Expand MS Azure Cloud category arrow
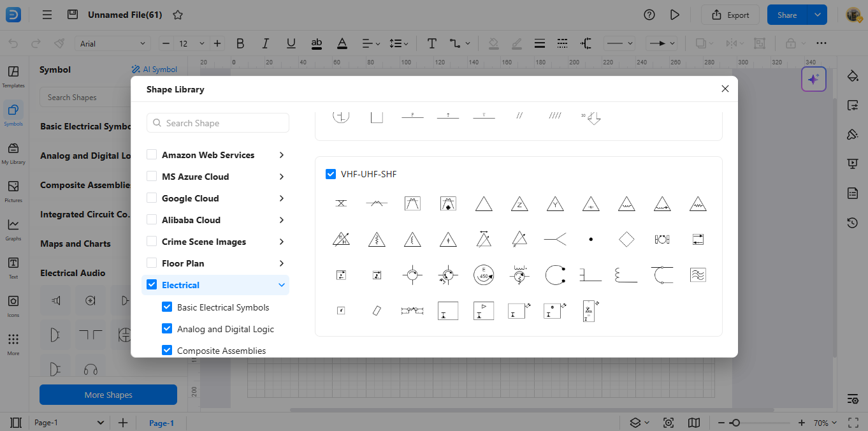Viewport: 868px width, 431px height. pyautogui.click(x=282, y=177)
